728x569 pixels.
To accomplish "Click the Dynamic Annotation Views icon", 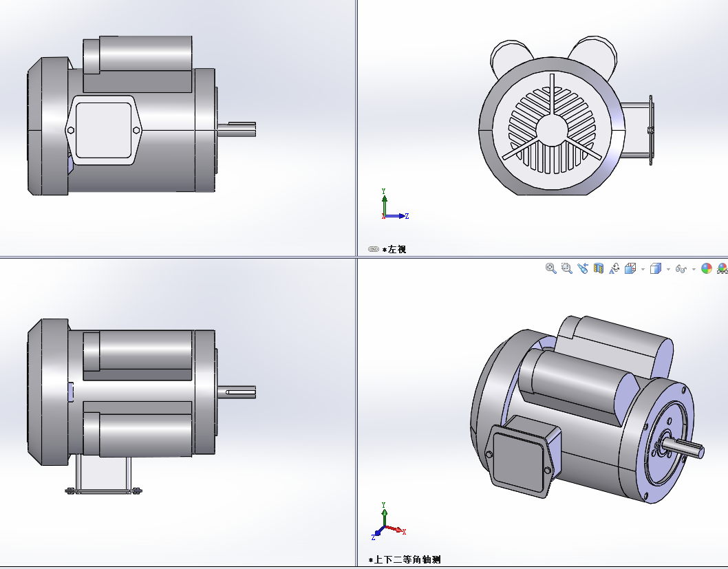I will [614, 268].
